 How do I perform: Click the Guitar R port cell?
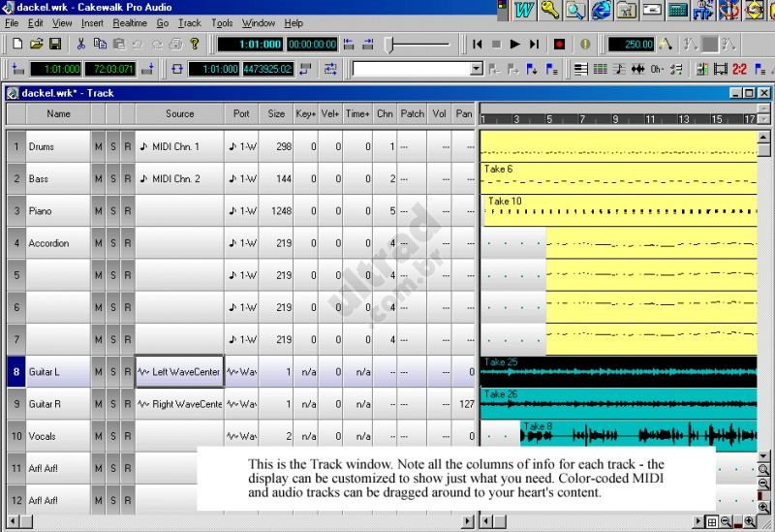241,404
